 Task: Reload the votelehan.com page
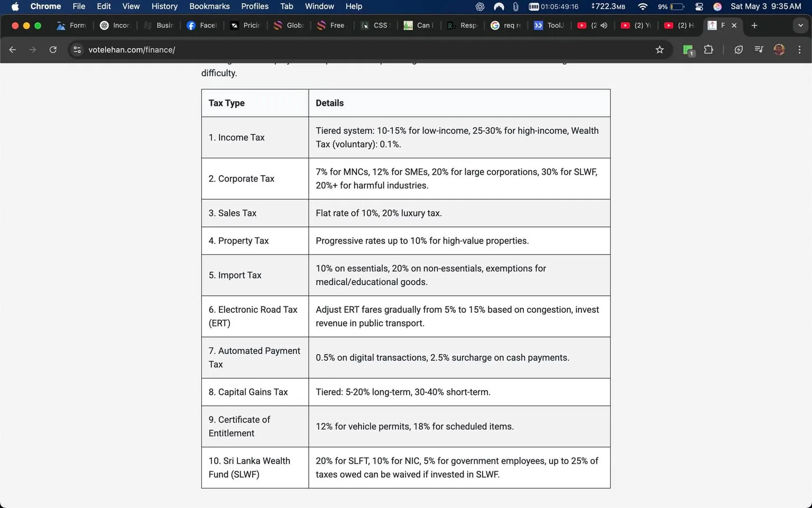53,49
